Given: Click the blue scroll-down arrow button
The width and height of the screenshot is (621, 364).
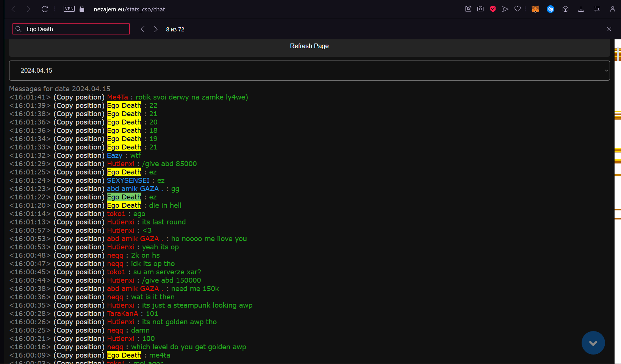Looking at the screenshot, I should 593,343.
